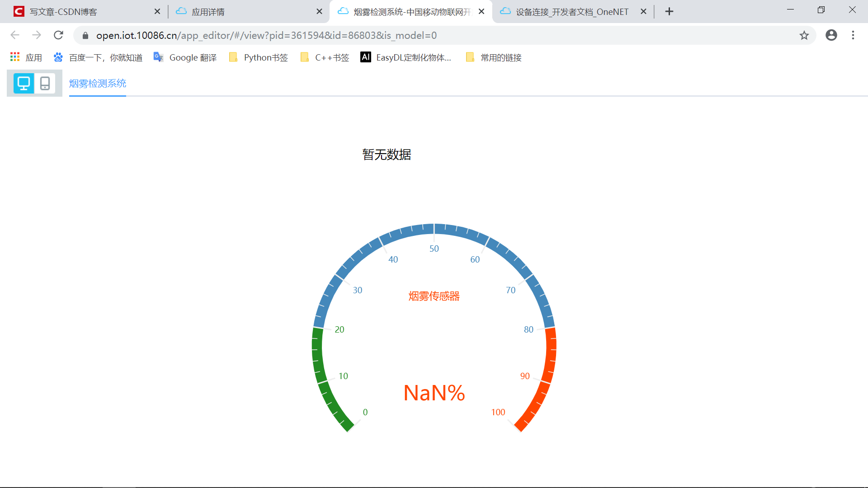This screenshot has width=868, height=488.
Task: Click the browser forward arrow
Action: coord(37,35)
